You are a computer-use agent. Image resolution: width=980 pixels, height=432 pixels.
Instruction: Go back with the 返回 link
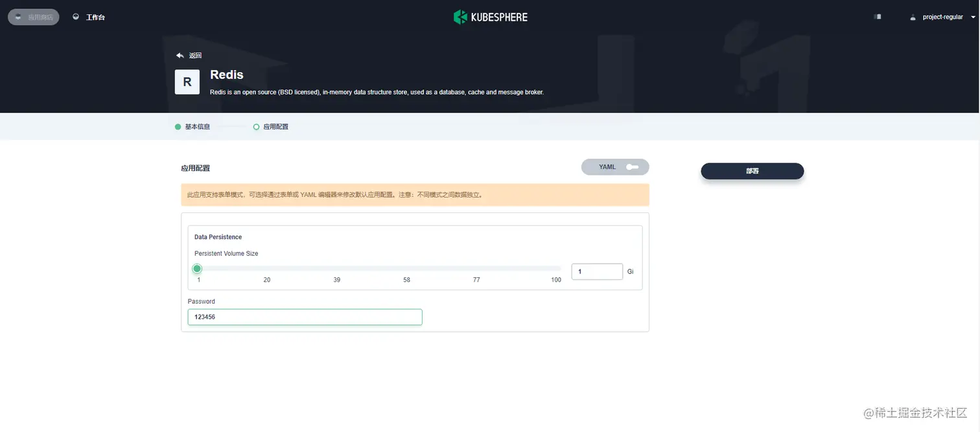click(x=189, y=56)
